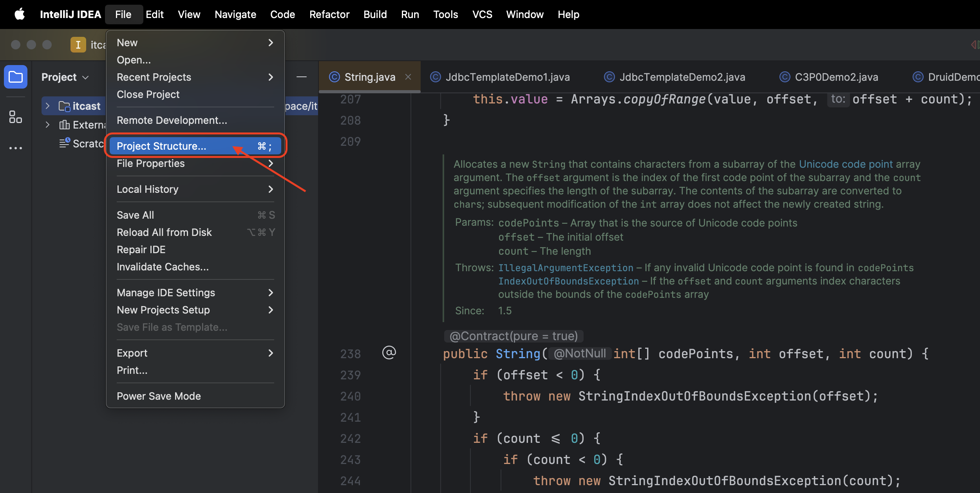Toggle Power Save Mode

(159, 396)
